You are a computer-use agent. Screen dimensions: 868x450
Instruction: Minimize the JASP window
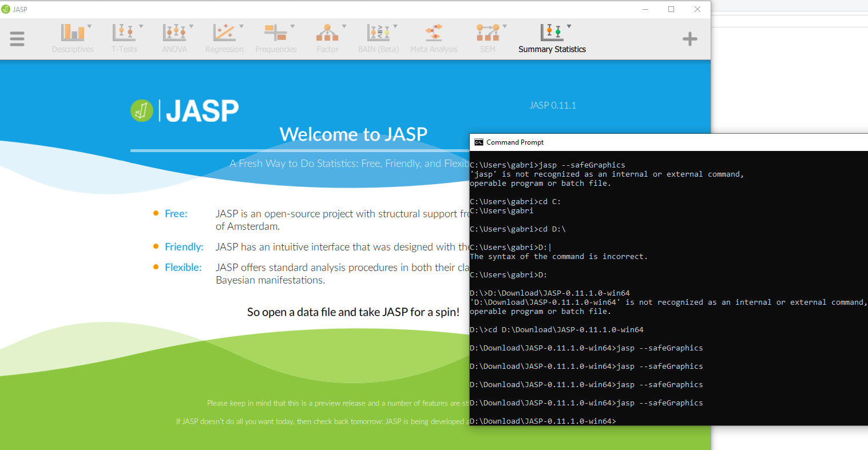(645, 9)
